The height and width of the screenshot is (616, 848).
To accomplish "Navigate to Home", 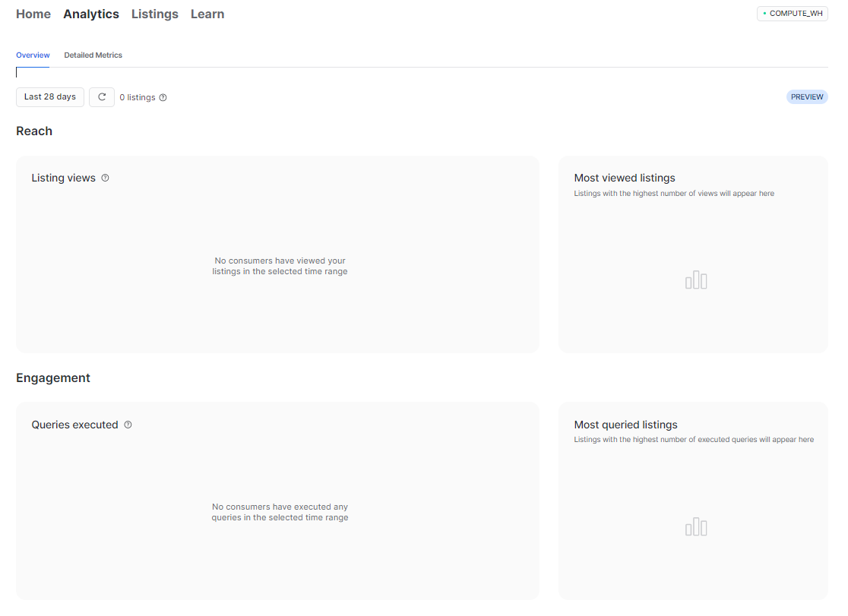I will pos(33,14).
